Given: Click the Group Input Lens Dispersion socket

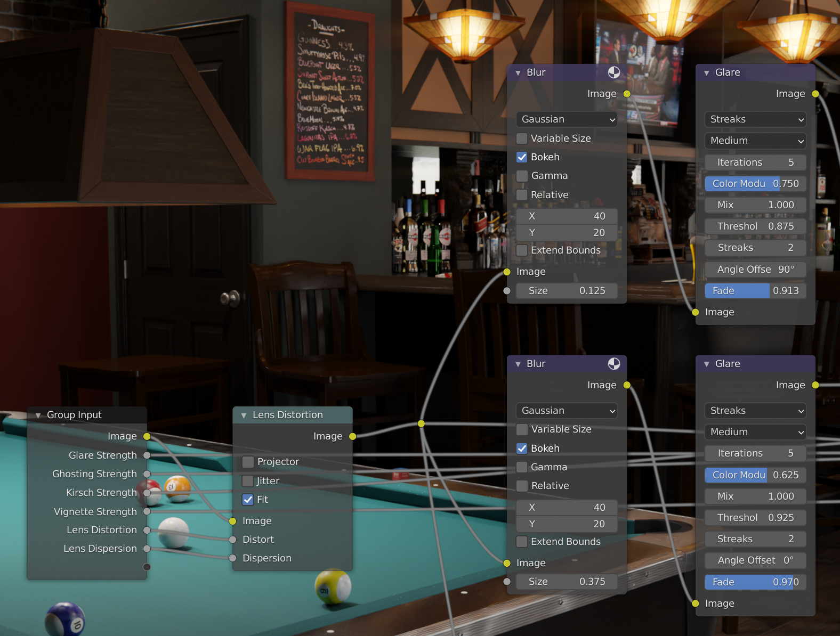Looking at the screenshot, I should [147, 549].
